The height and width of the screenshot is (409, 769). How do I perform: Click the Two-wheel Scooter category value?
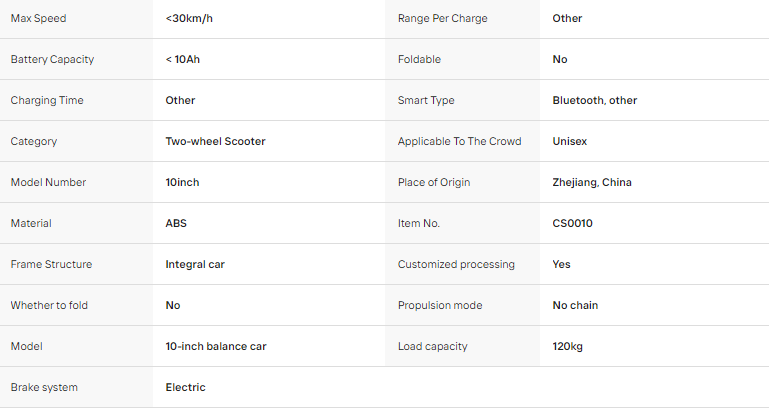click(215, 141)
